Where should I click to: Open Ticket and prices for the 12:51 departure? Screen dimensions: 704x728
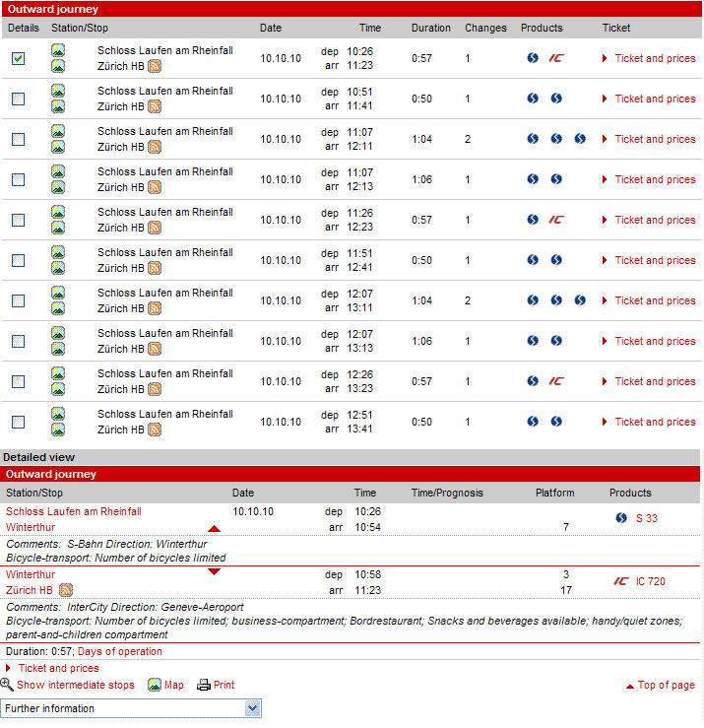655,422
